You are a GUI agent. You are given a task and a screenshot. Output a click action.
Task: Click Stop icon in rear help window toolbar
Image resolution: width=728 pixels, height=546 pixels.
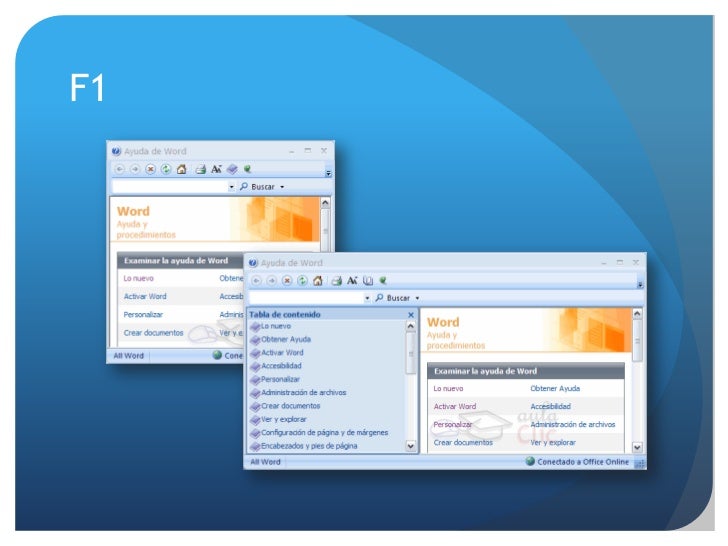pos(150,169)
